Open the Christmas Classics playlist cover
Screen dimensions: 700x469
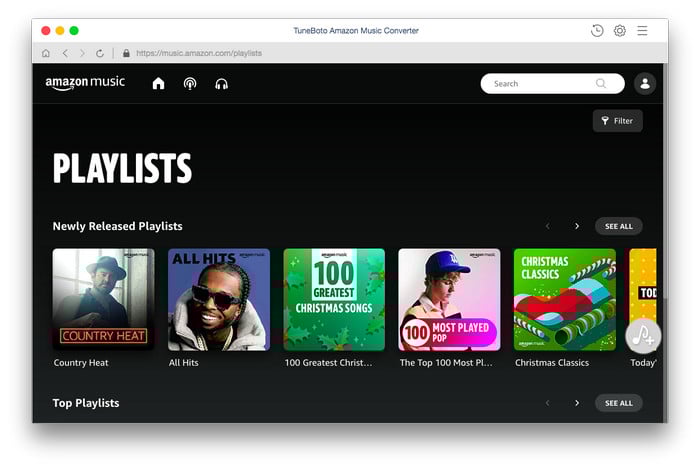564,299
